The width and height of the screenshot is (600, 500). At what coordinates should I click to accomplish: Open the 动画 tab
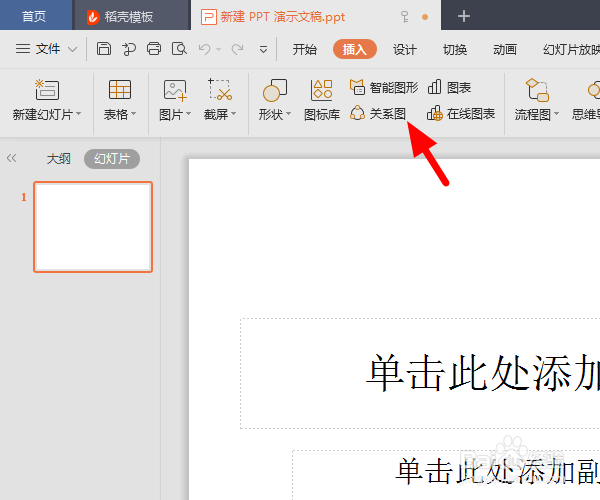pyautogui.click(x=505, y=49)
